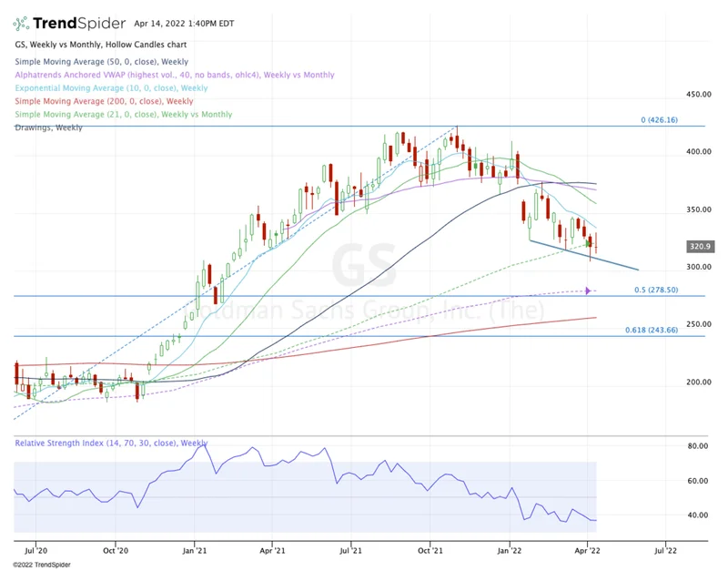Screen dimensions: 728x571
Task: Click the purple arrow marker on VWAP line
Action: [588, 291]
